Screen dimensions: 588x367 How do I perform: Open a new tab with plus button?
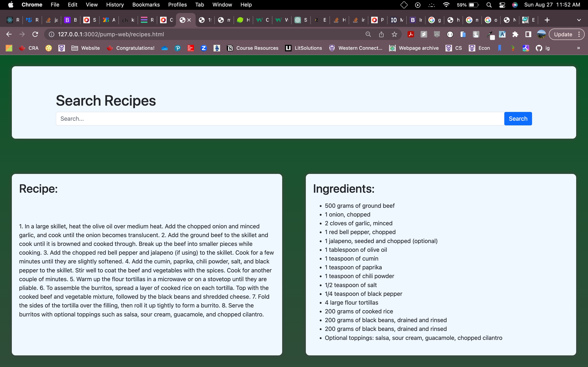click(x=547, y=20)
